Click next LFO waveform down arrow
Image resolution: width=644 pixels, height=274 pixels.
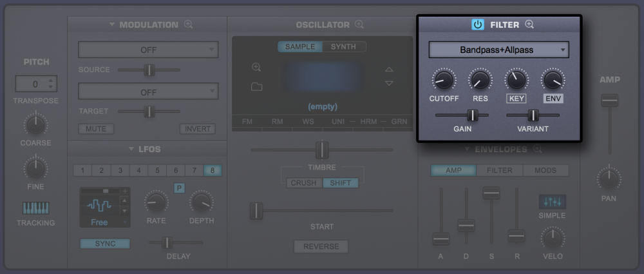(126, 211)
